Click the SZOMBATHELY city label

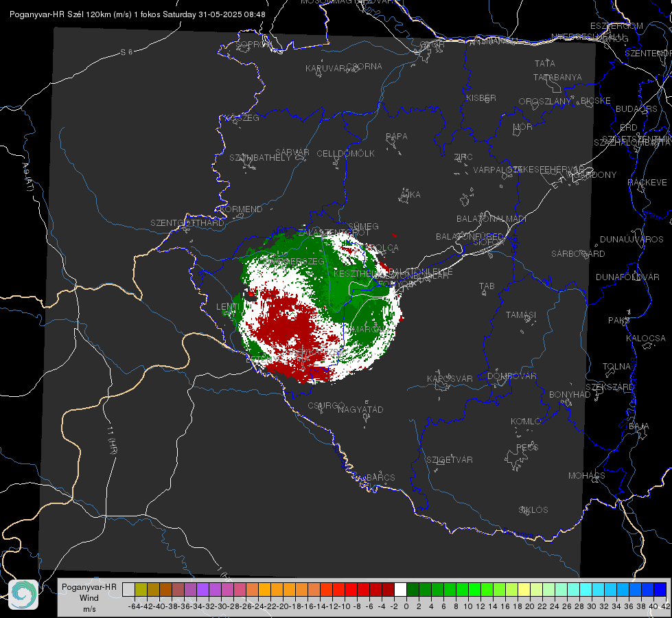260,158
